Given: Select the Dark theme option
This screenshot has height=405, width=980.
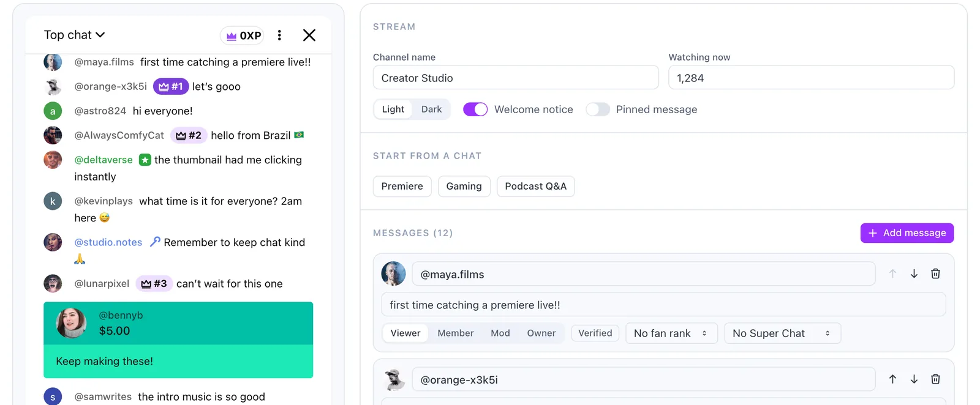Looking at the screenshot, I should point(431,109).
